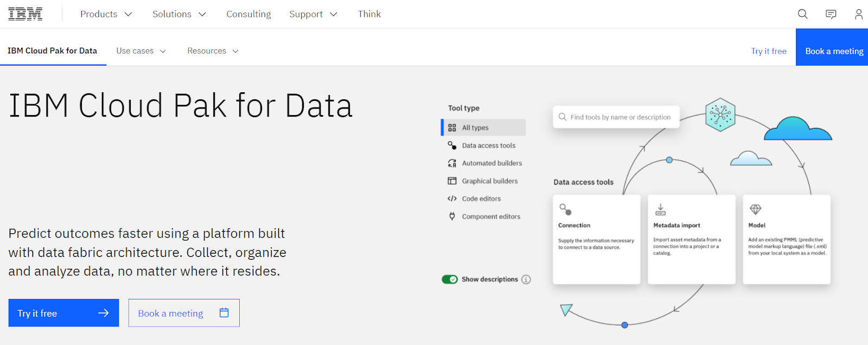Expand the Products menu chevron

[128, 14]
